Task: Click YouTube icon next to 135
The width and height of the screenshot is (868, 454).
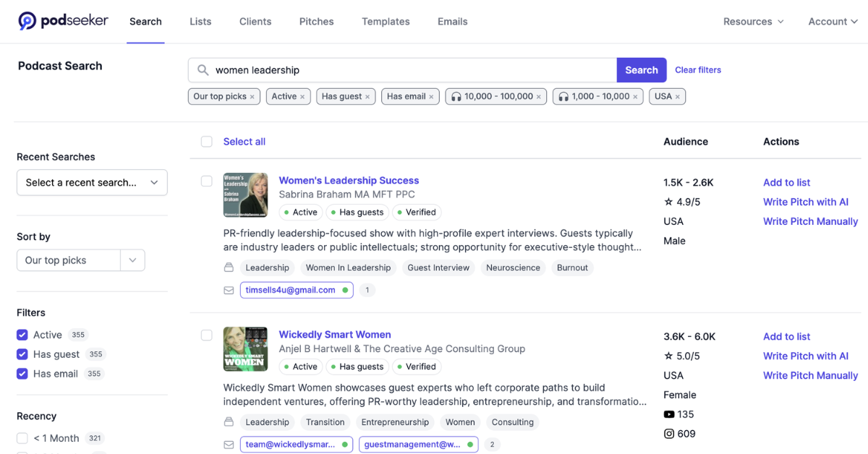Action: point(669,414)
